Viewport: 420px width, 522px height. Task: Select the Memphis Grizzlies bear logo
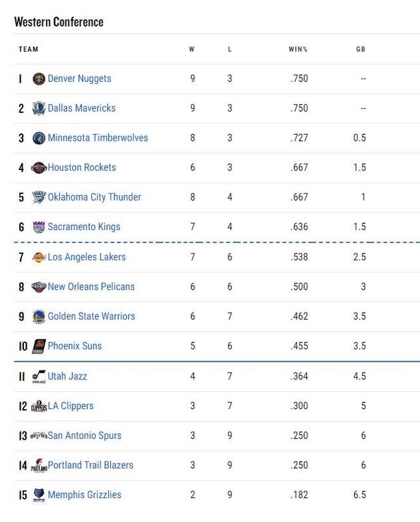tap(39, 495)
